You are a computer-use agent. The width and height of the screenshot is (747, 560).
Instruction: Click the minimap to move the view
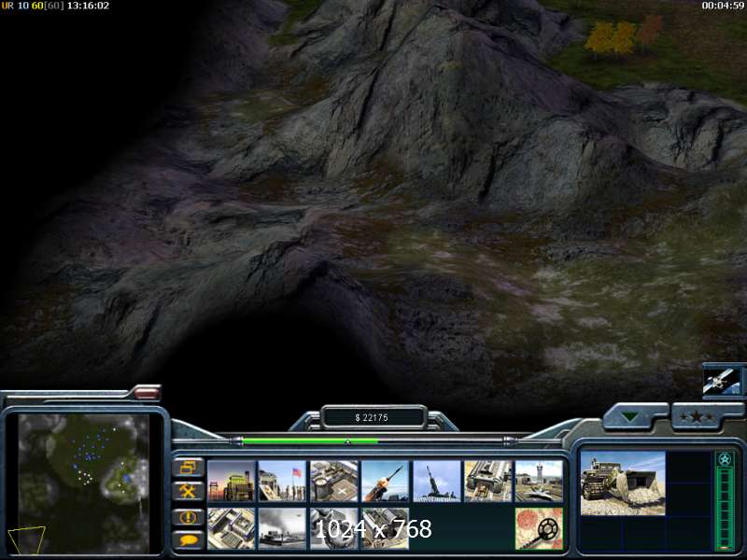[83, 483]
